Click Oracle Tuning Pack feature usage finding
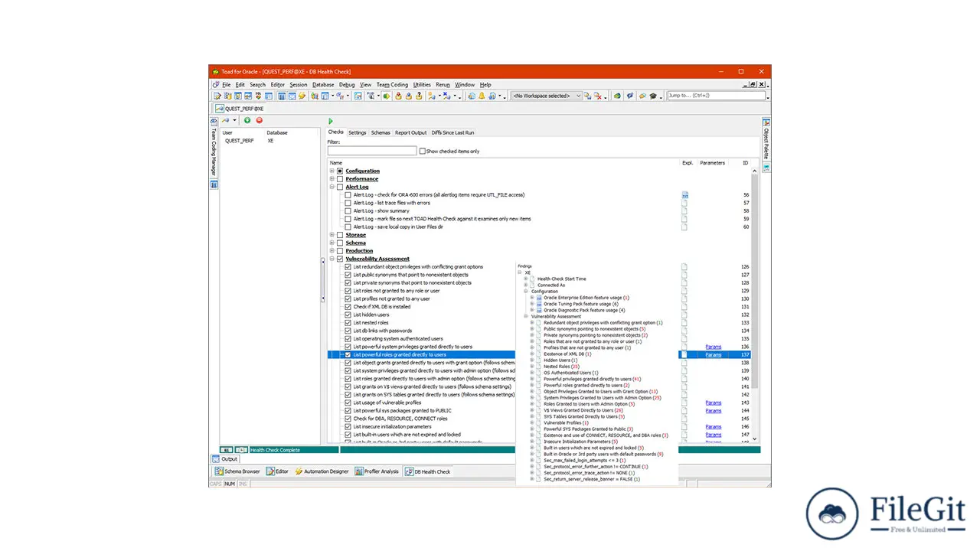Screen dimensions: 980x551 (x=580, y=304)
